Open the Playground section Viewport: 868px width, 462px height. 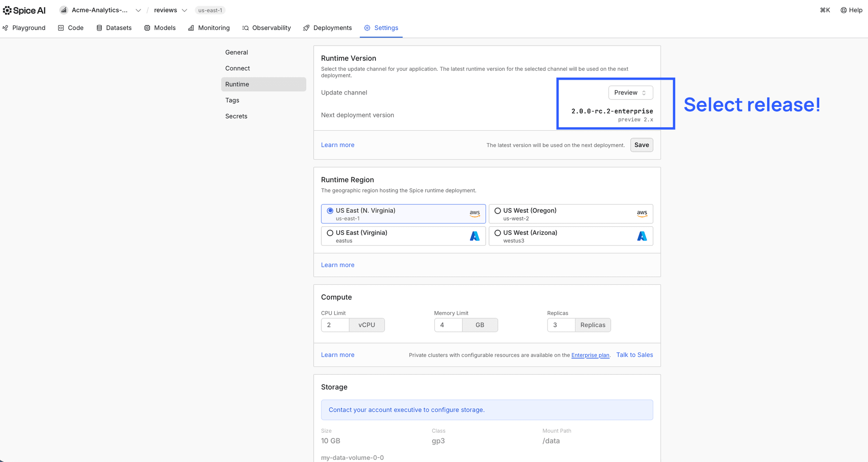tap(25, 28)
